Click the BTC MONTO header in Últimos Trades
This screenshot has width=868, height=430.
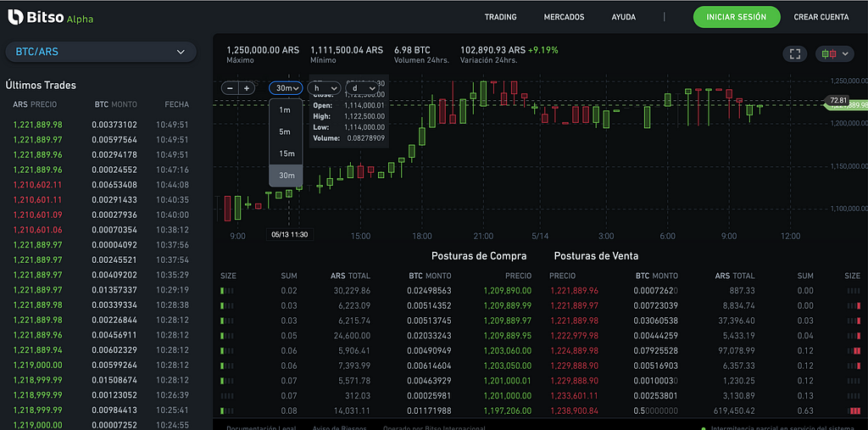115,104
